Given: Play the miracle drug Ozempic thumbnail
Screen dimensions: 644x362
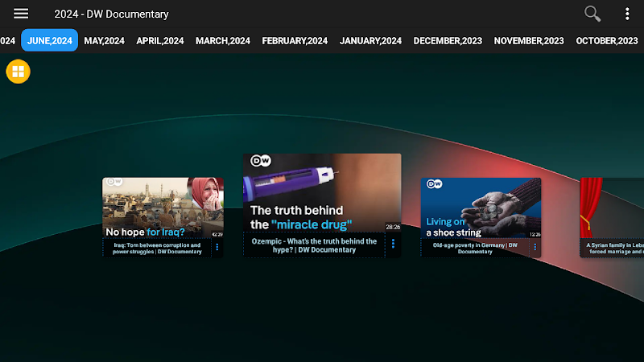Looking at the screenshot, I should coord(322,193).
